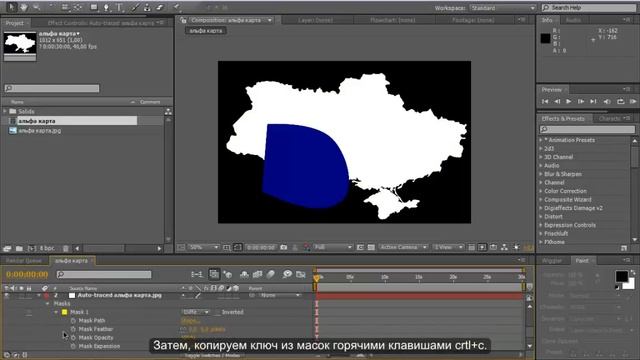Toggle the Mask Path stopwatch

point(73,321)
